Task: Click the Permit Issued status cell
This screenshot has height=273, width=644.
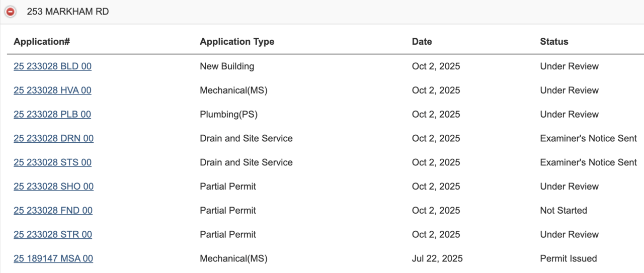Action: tap(568, 259)
